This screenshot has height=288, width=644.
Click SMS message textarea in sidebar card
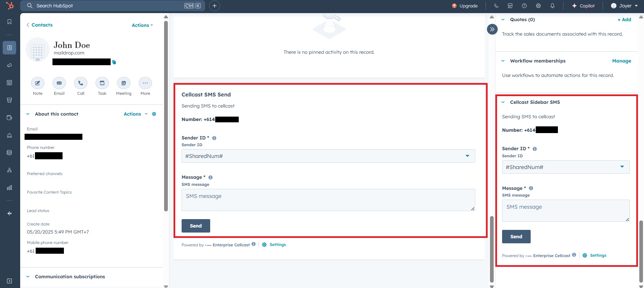(x=566, y=211)
